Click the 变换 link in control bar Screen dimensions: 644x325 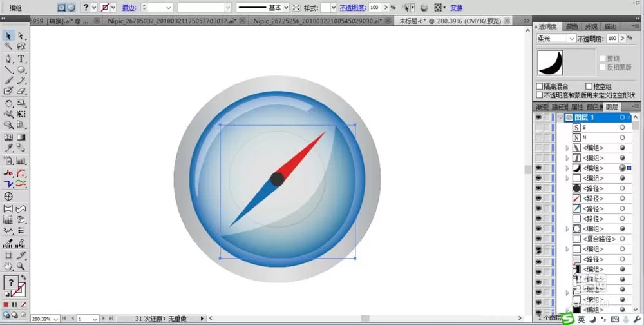tap(457, 7)
